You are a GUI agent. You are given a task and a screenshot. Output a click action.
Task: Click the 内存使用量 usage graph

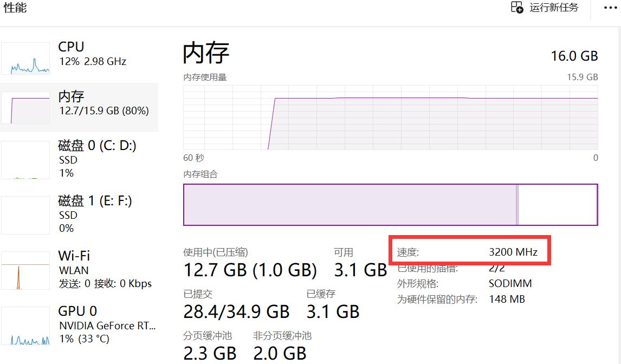(x=390, y=116)
